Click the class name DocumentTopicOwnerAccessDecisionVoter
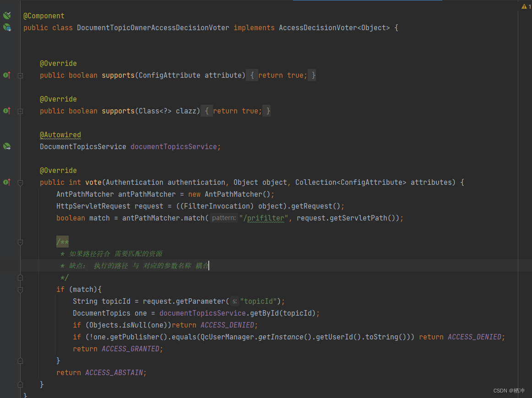This screenshot has width=532, height=398. pyautogui.click(x=153, y=27)
